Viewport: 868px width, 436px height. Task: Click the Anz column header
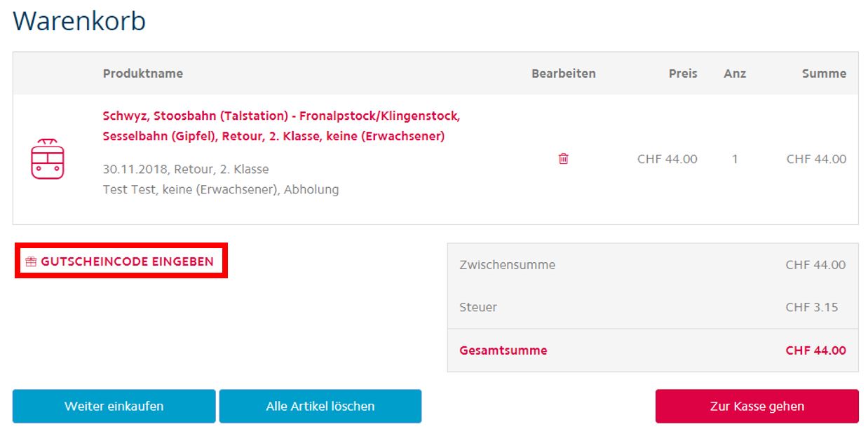(735, 74)
